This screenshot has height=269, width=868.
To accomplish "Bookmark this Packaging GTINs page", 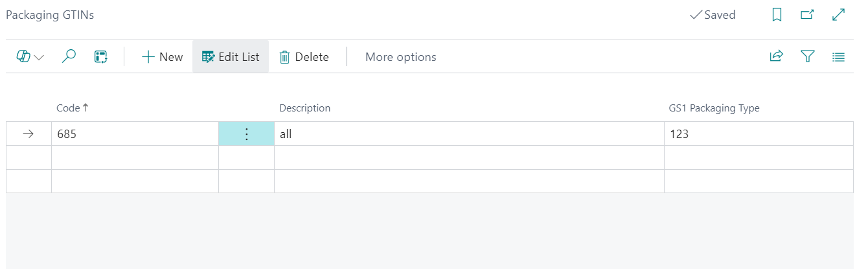I will (x=777, y=15).
